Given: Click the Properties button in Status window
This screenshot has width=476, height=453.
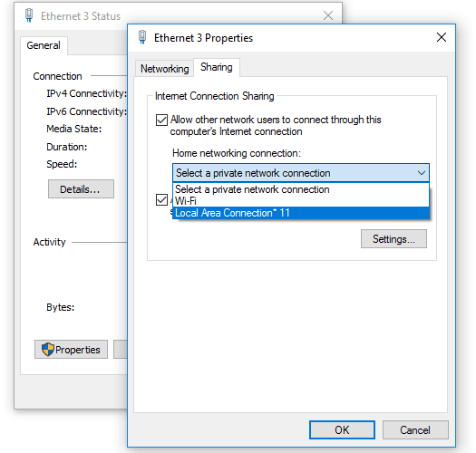Looking at the screenshot, I should pyautogui.click(x=71, y=349).
